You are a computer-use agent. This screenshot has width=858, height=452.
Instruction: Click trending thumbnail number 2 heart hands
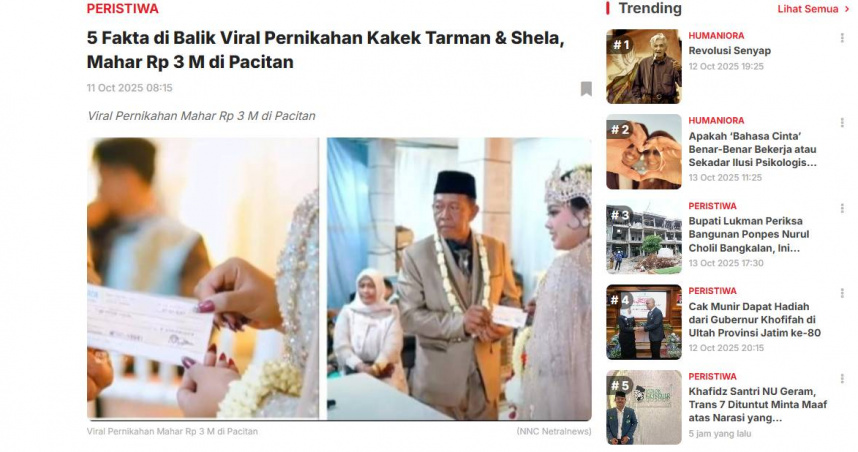pos(644,152)
